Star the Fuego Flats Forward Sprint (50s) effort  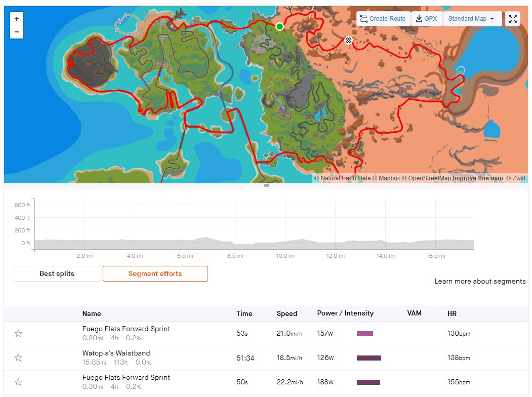[x=18, y=382]
